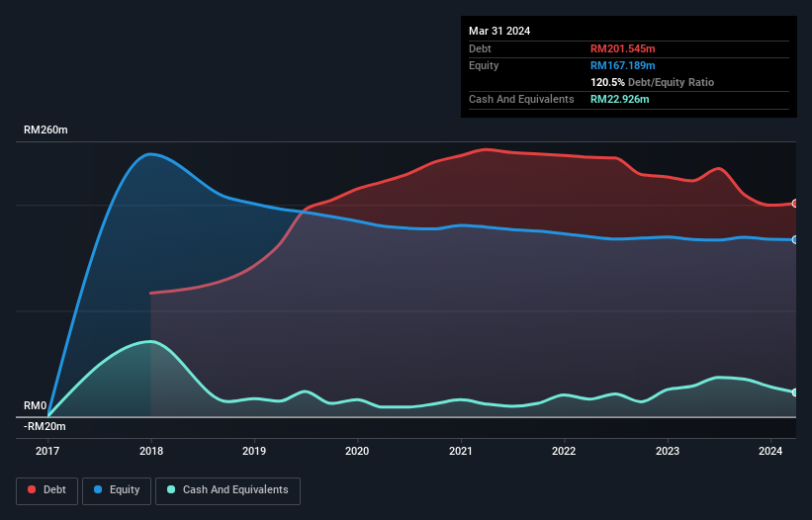Click the RM201.545m debt value
The height and width of the screenshot is (520, 812).
tap(622, 48)
